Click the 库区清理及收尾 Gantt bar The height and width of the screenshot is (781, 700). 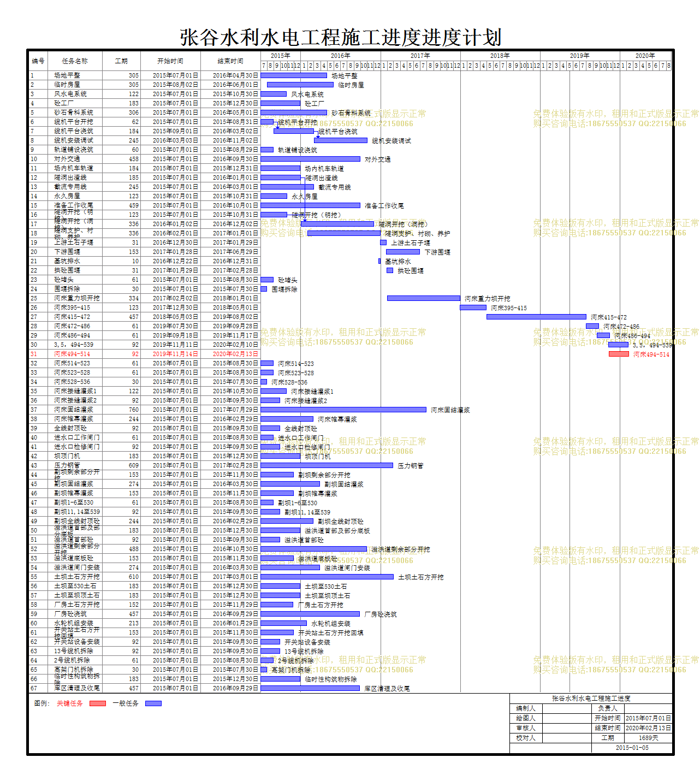point(311,688)
